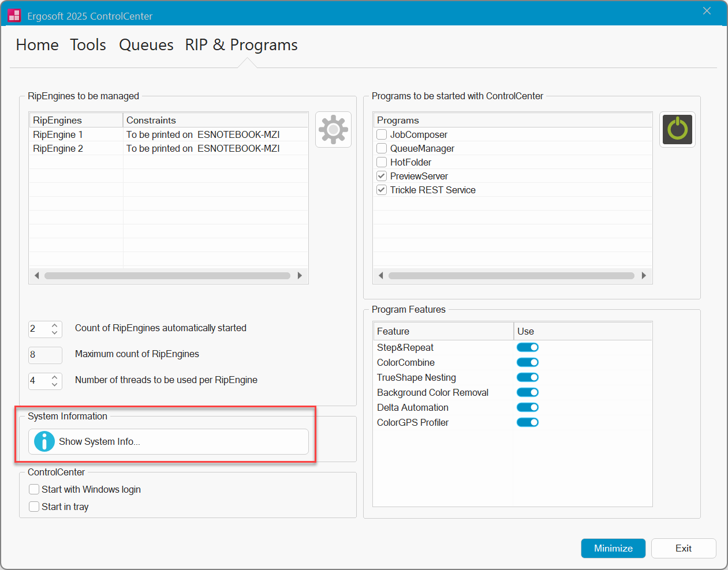This screenshot has height=570, width=728.
Task: Click the Constraints column header
Action: click(x=215, y=120)
